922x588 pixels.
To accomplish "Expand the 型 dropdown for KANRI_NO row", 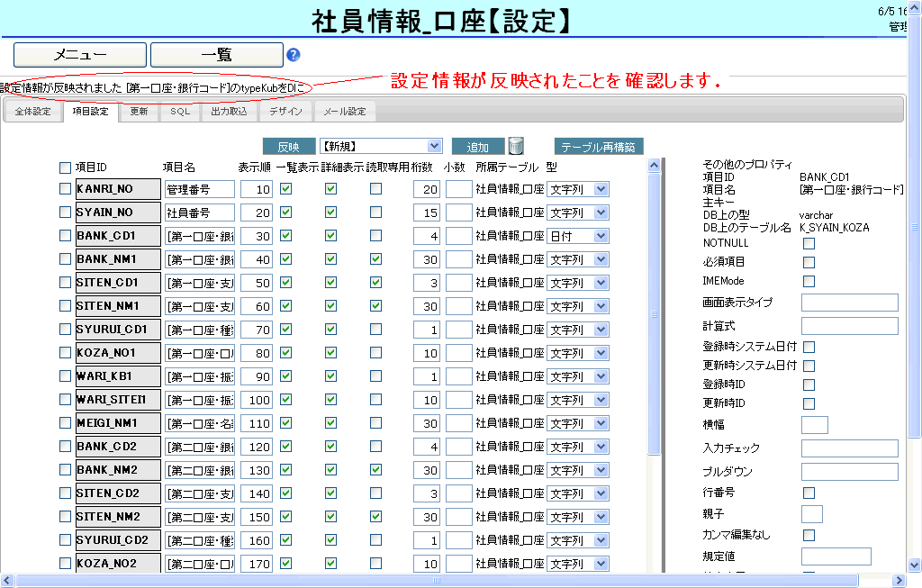I will (x=577, y=189).
